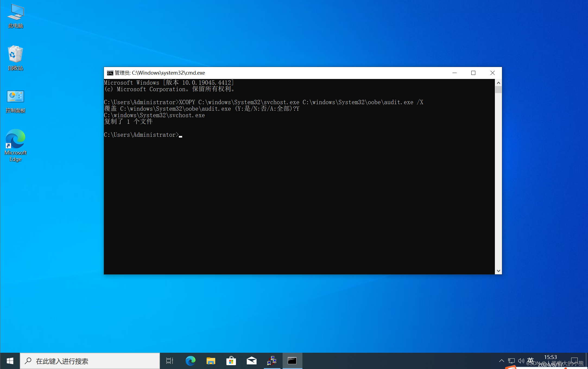Open the volume control tray icon
This screenshot has height=369, width=588.
click(521, 361)
